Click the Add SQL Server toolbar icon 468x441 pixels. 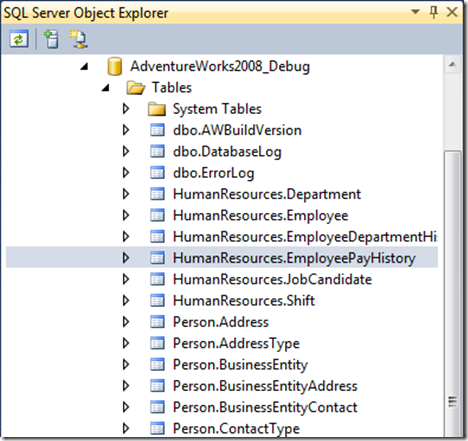51,39
